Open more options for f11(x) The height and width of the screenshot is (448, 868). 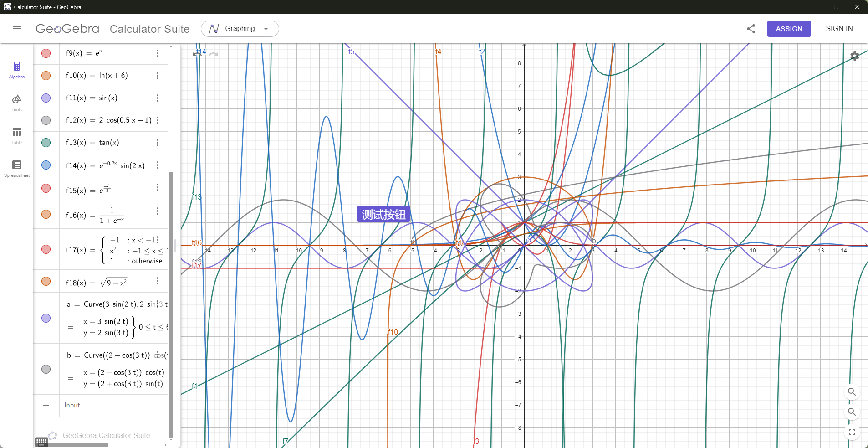click(x=158, y=98)
